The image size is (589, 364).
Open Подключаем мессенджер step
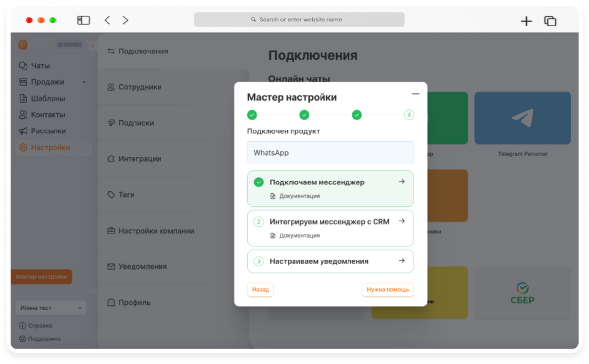click(x=330, y=188)
